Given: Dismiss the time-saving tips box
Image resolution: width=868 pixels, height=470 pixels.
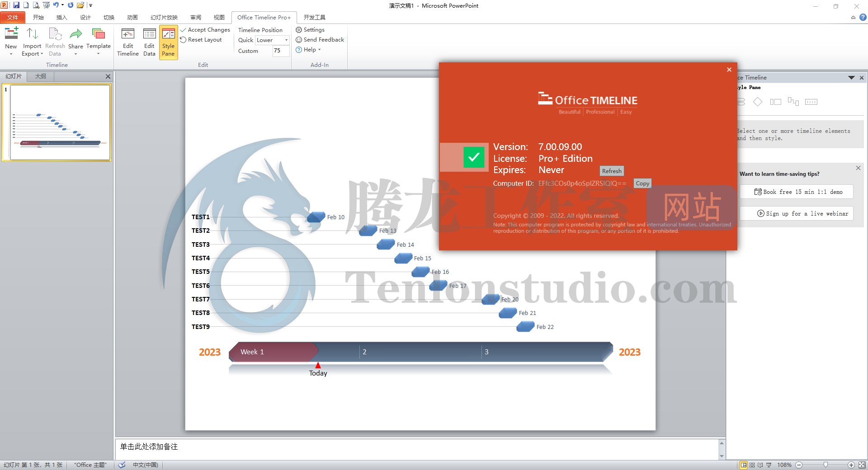Looking at the screenshot, I should pyautogui.click(x=858, y=168).
